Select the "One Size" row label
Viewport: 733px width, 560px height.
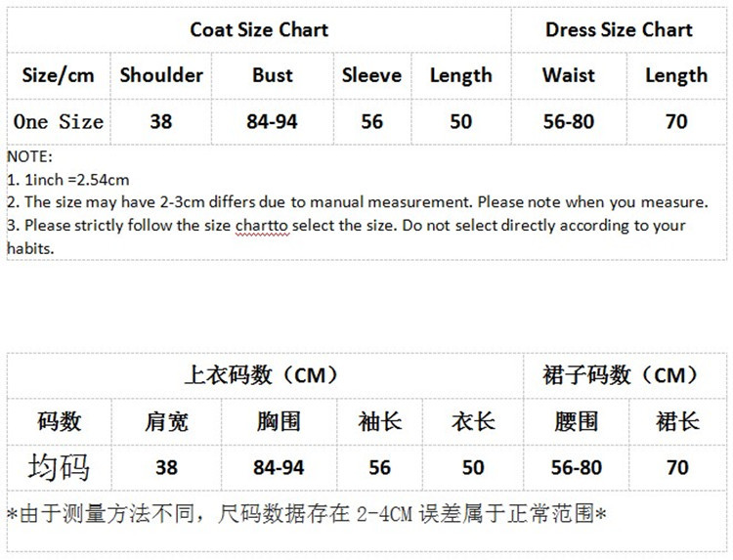(58, 122)
